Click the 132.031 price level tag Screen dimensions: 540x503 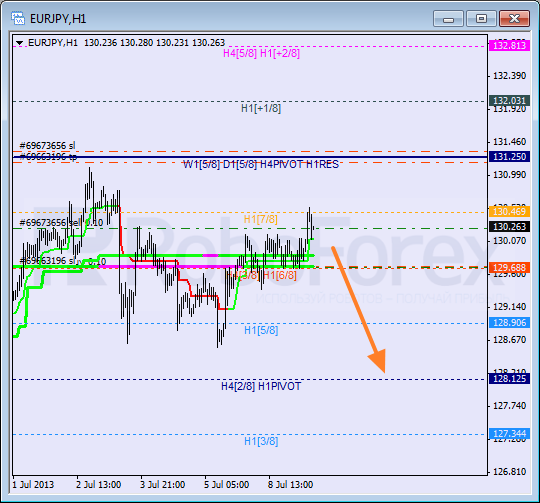(509, 101)
